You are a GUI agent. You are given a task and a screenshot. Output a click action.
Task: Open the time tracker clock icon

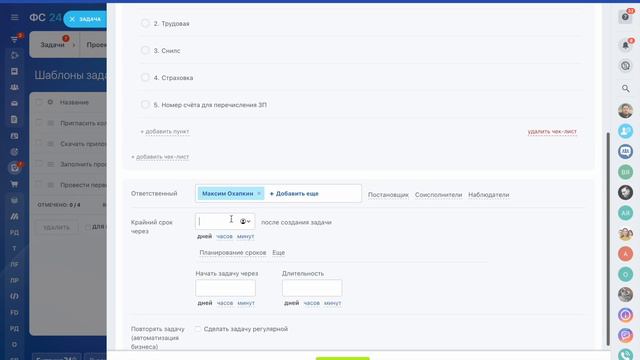625,66
